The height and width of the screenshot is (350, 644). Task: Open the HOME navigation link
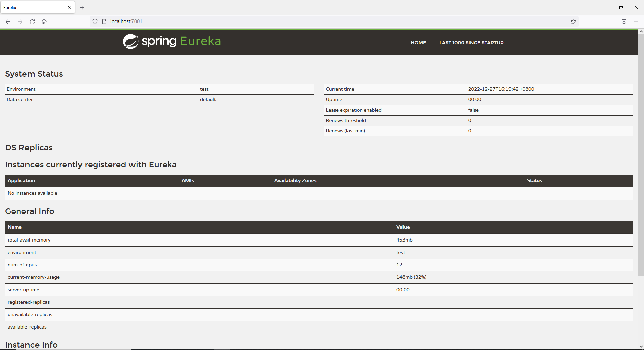(418, 43)
